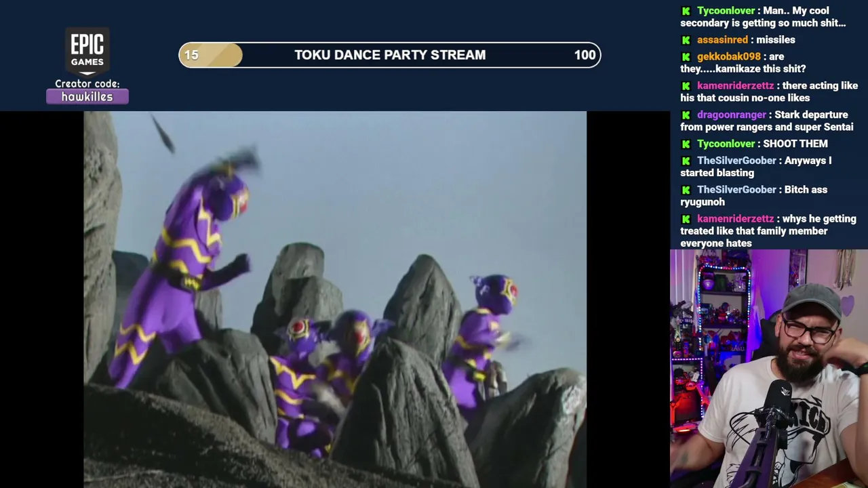Click the Kick badge beside Tycoonlover's "SHOOT THEM" message
The height and width of the screenshot is (488, 868).
pos(686,144)
